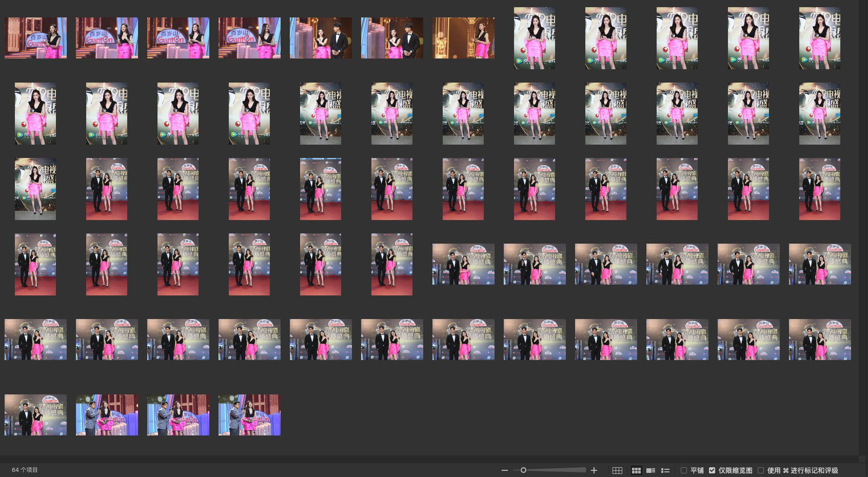Enable 使用 ⌘ 进行标记和评级 checkbox
868x477 pixels.
[x=761, y=470]
